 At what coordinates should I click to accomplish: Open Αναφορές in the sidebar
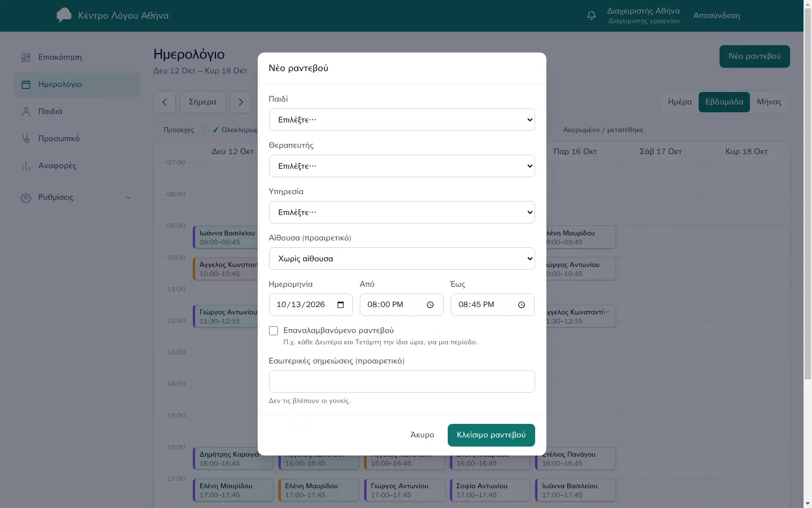(77, 166)
